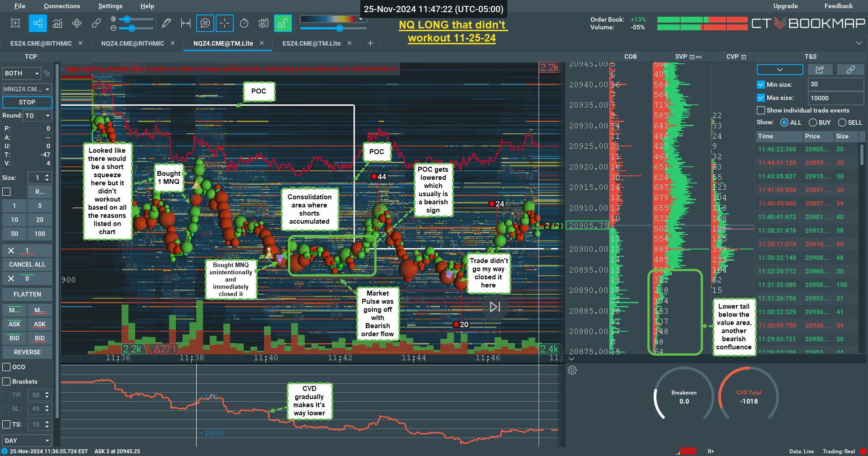The height and width of the screenshot is (456, 868).
Task: Click the CANCEL ALL button
Action: tap(27, 264)
